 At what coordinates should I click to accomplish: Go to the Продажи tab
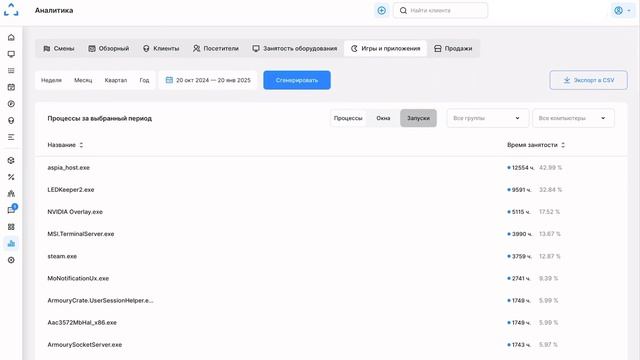[453, 49]
